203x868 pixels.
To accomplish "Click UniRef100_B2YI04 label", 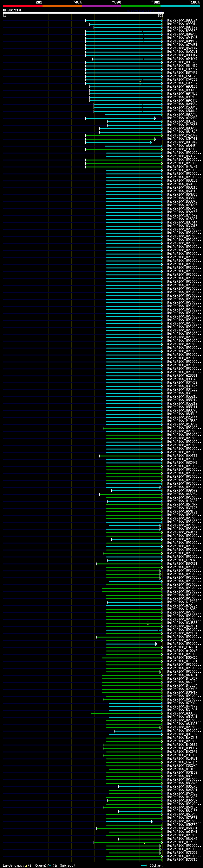I will coord(182,633).
